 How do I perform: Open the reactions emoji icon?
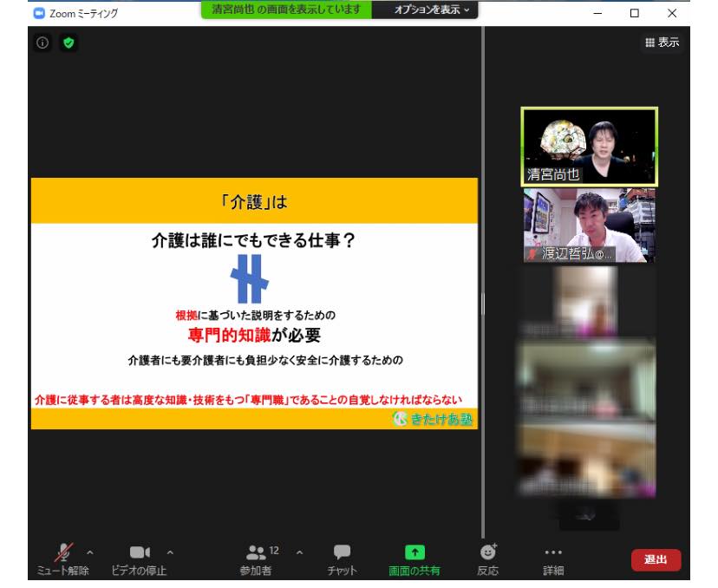pyautogui.click(x=487, y=550)
